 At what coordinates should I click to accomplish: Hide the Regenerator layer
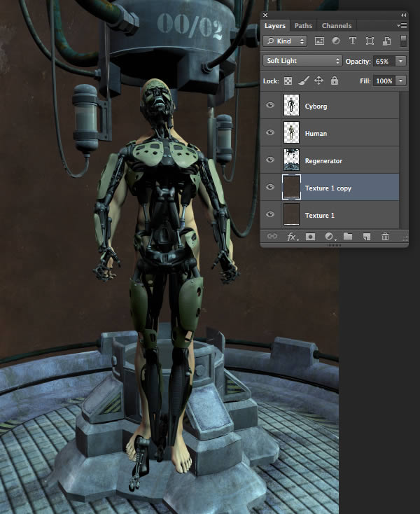coord(270,160)
